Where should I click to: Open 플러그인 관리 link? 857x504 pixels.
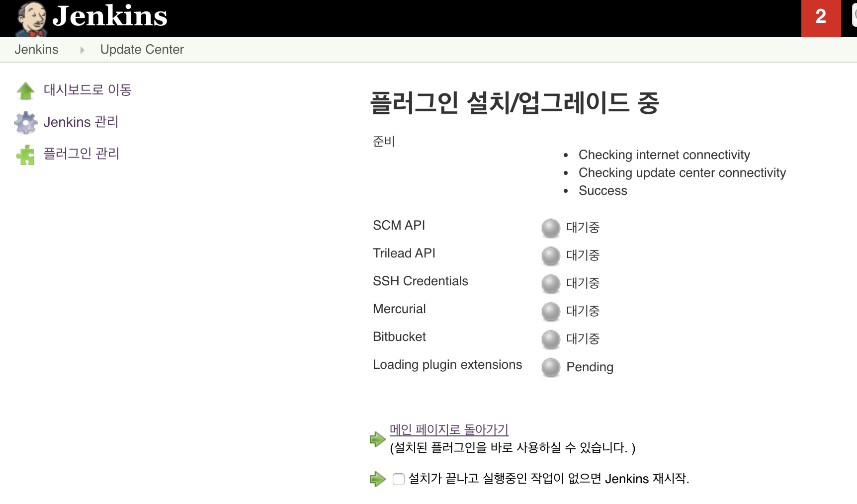[x=82, y=153]
